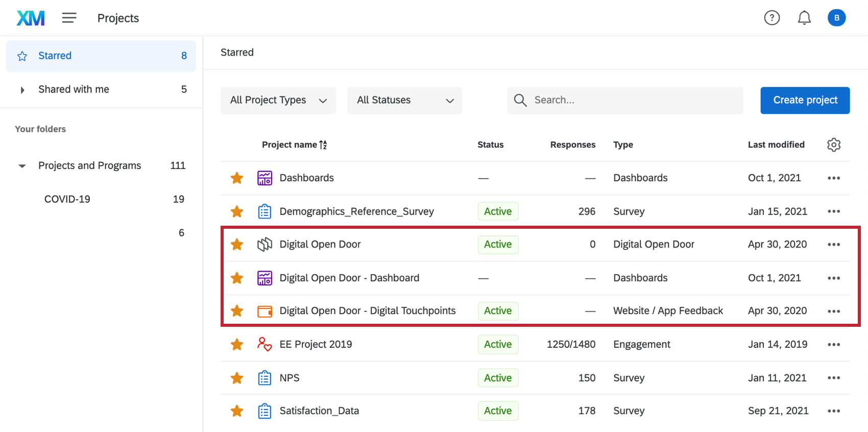Unstar the Demographics_Reference_Survey project
The width and height of the screenshot is (868, 432).
(x=237, y=211)
